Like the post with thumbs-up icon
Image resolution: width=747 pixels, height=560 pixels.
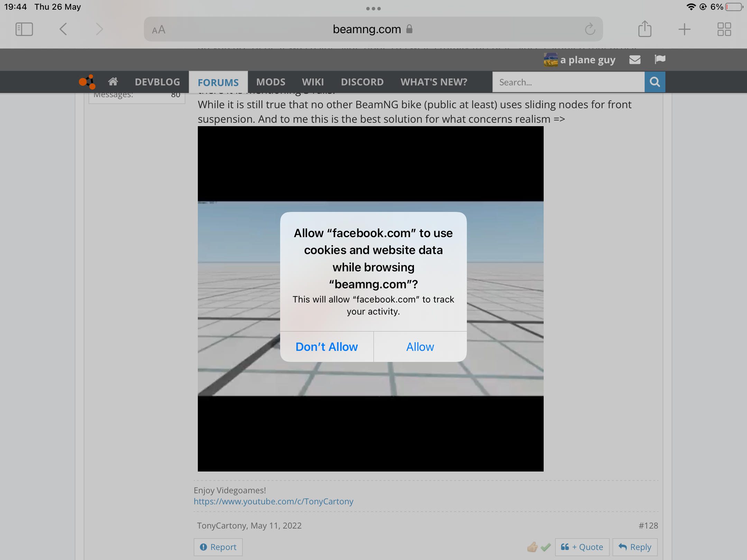[532, 547]
